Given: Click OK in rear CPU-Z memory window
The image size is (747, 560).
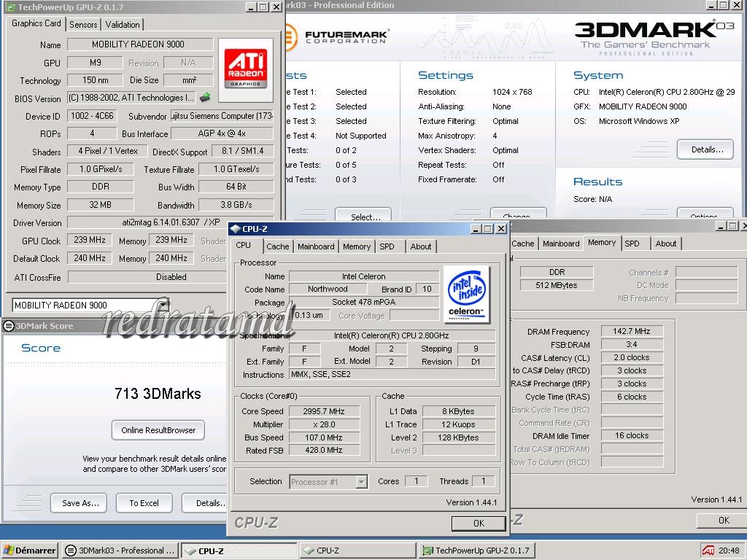Looking at the screenshot, I should pyautogui.click(x=721, y=521).
